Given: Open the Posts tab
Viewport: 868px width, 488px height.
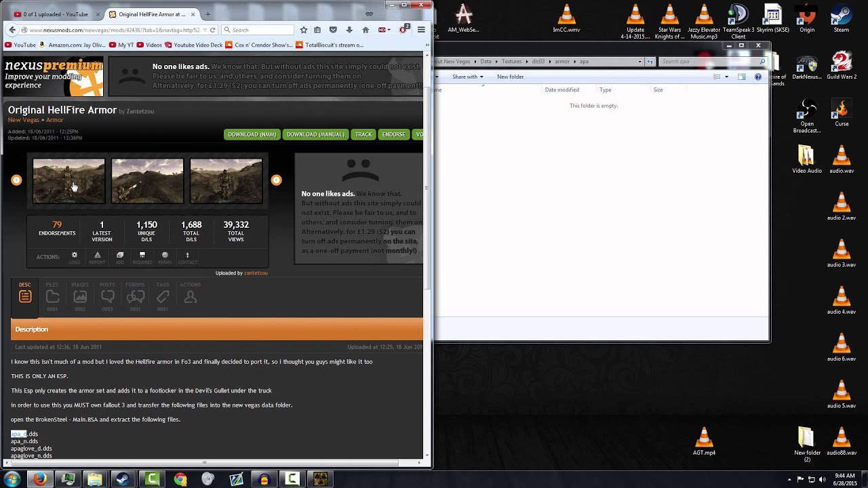Looking at the screenshot, I should tap(108, 297).
